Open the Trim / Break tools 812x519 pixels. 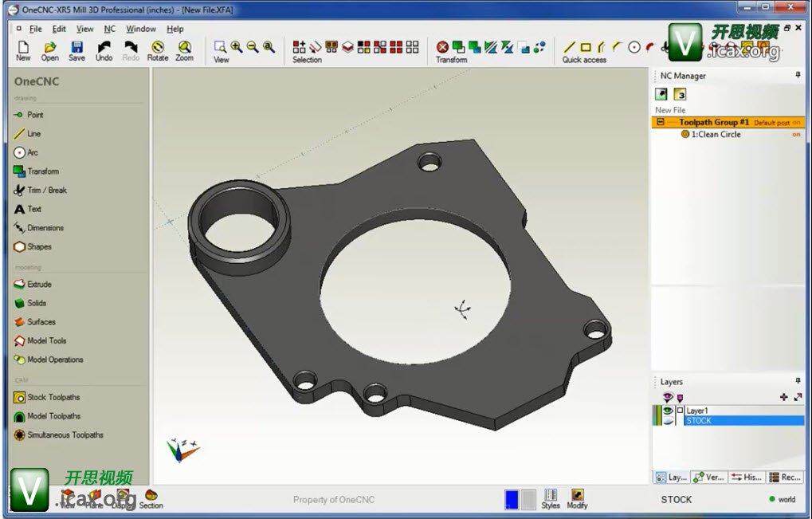[x=41, y=190]
